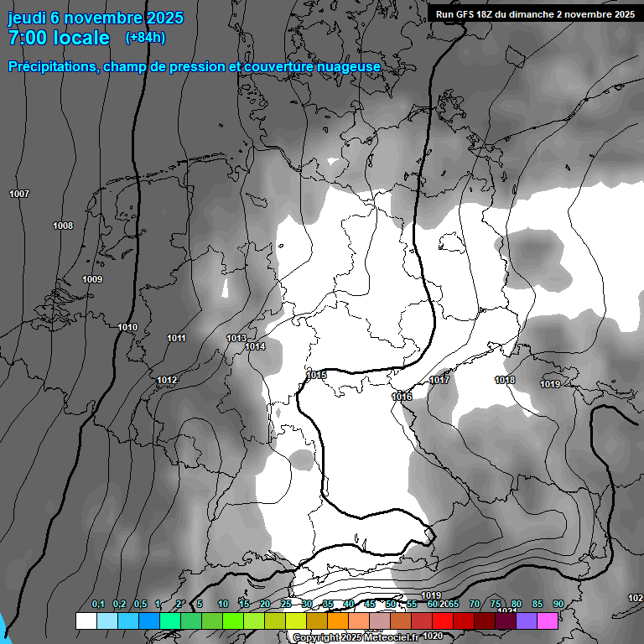Click the '55' legend value
Viewport: 644px width, 644px height.
click(x=412, y=604)
